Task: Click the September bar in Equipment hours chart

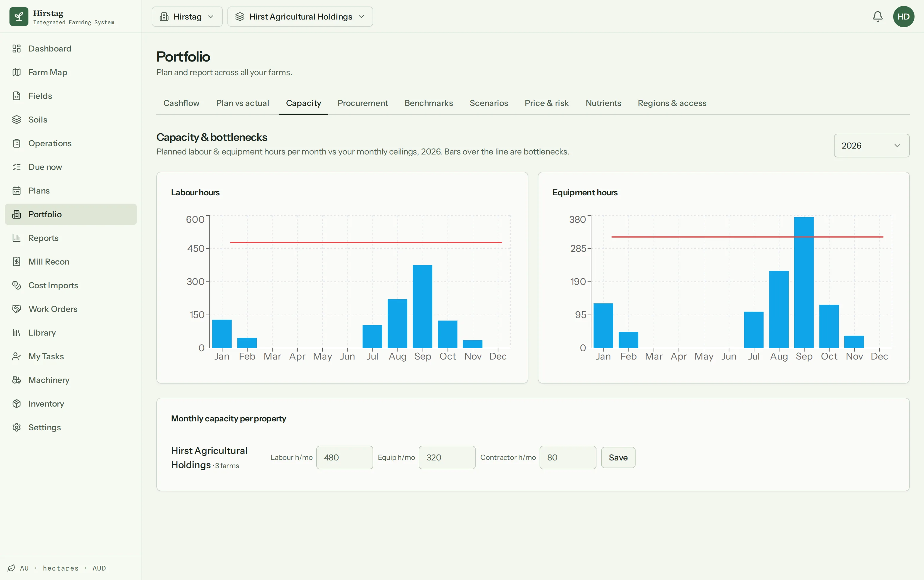Action: click(x=804, y=283)
